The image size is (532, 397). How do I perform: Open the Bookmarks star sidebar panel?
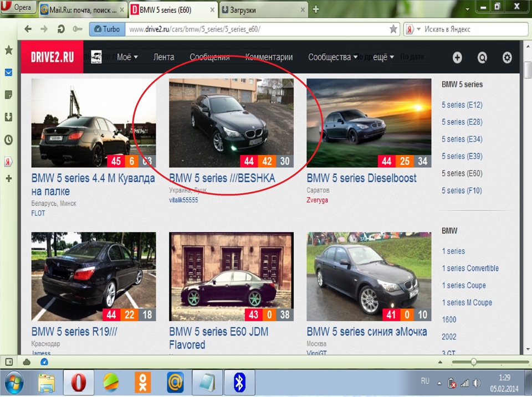pos(9,50)
